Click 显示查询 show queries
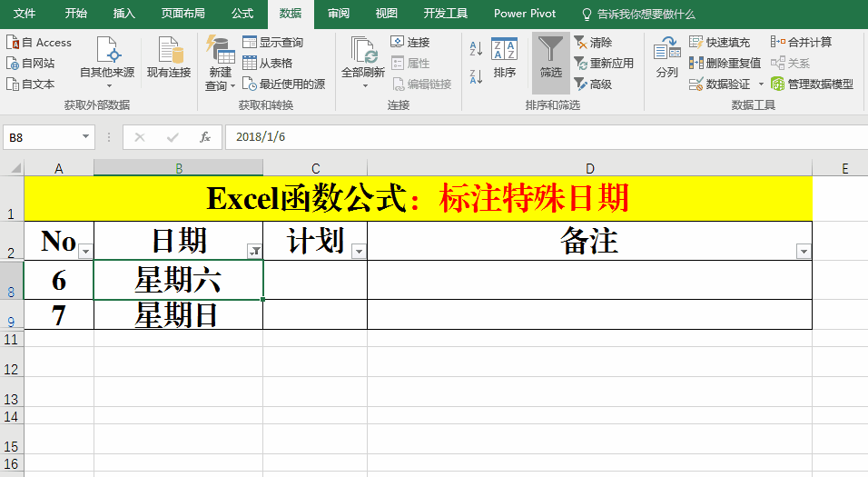This screenshot has height=477, width=868. [x=273, y=42]
